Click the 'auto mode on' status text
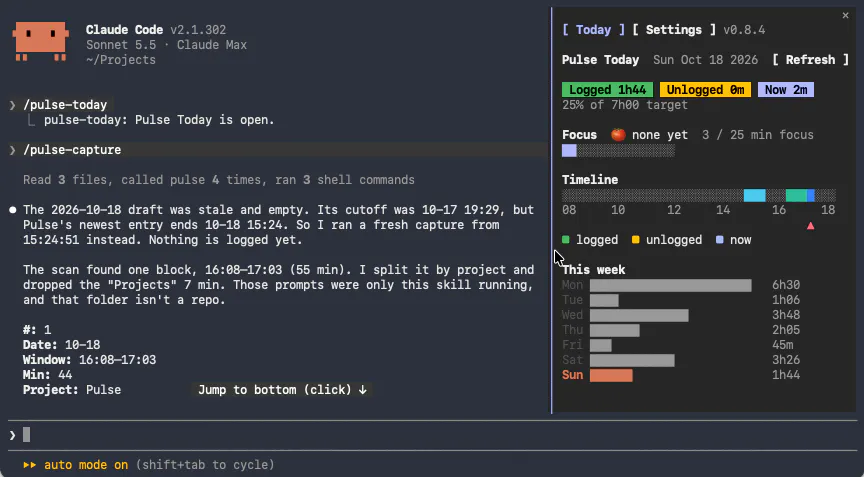The width and height of the screenshot is (864, 477). [86, 465]
